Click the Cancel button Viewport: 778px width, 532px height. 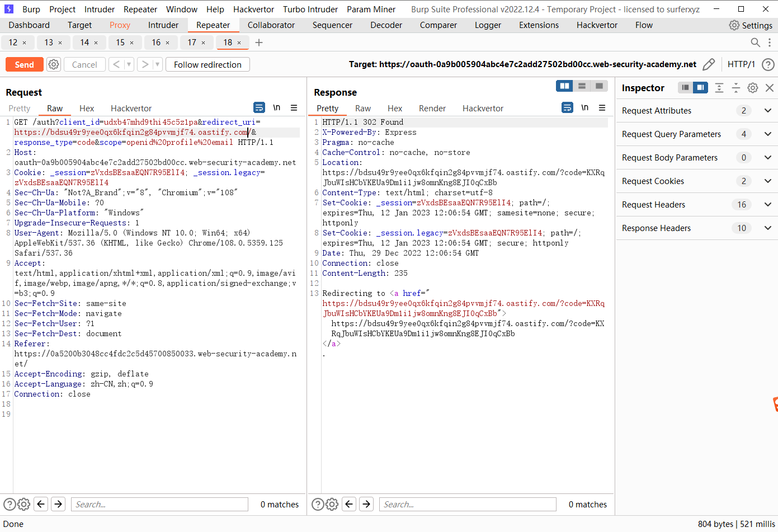click(84, 64)
